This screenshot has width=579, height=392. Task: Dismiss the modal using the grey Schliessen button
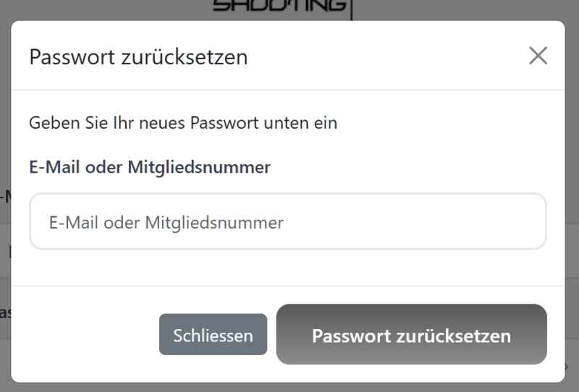pyautogui.click(x=213, y=336)
